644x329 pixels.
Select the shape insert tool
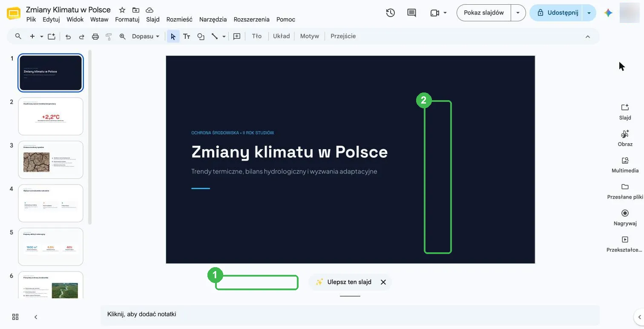coord(201,37)
